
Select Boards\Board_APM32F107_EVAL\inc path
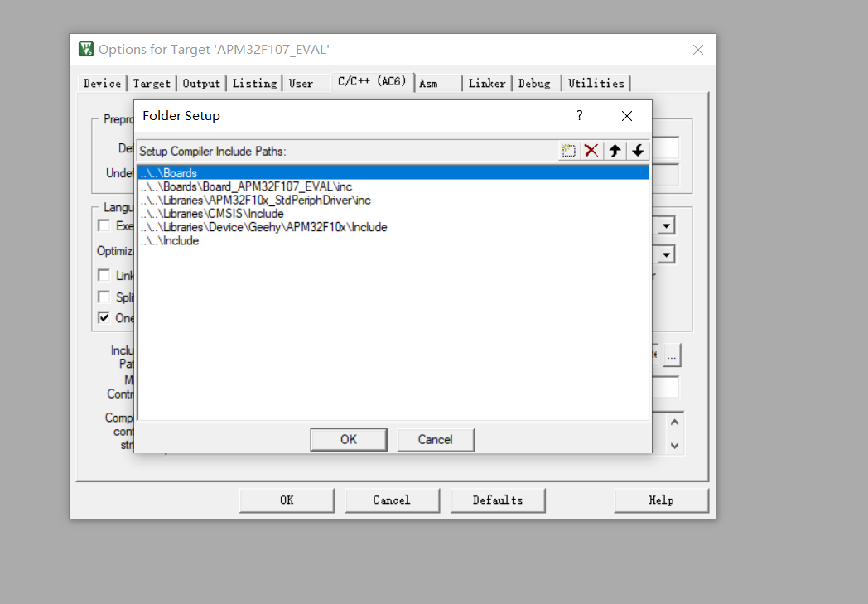pos(393,186)
